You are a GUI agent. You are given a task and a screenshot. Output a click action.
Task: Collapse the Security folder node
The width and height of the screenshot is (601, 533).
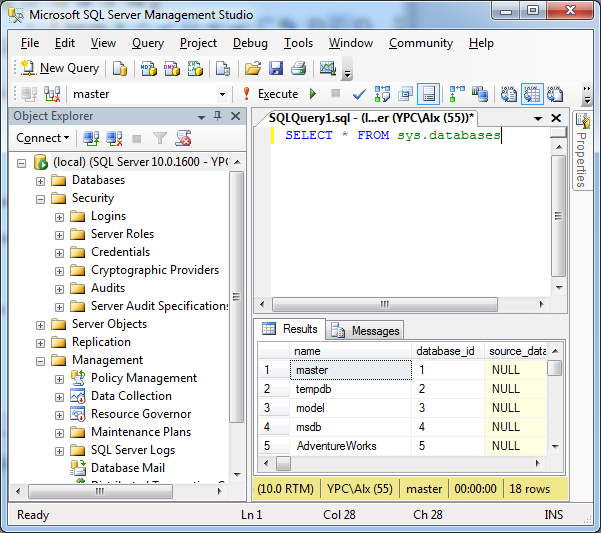click(x=40, y=199)
